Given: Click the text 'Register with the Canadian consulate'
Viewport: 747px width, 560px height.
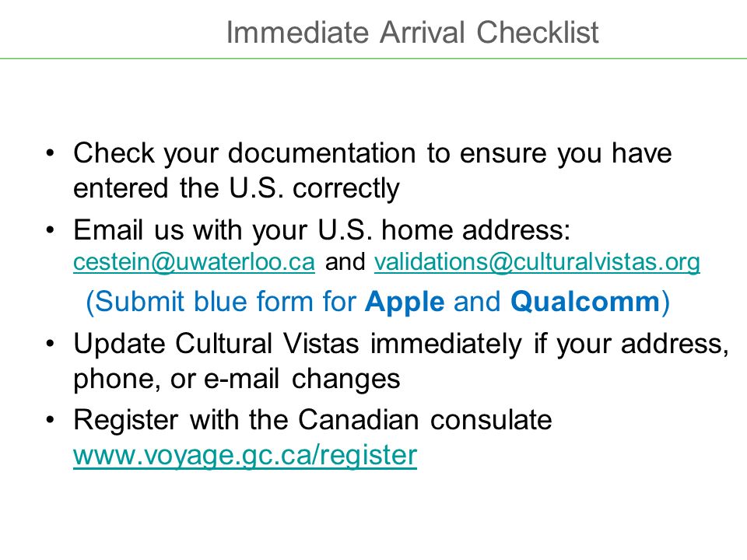Looking at the screenshot, I should tap(313, 420).
